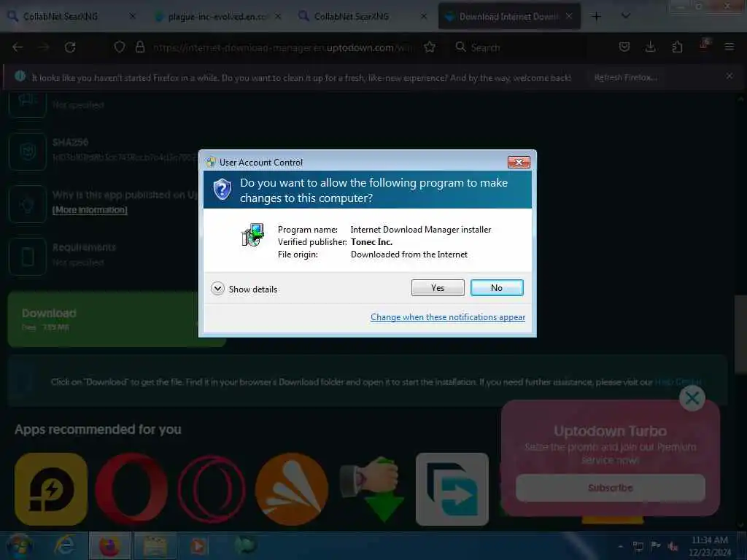The height and width of the screenshot is (560, 747).
Task: Expand Show details chevron in UAC dialog
Action: (x=217, y=289)
